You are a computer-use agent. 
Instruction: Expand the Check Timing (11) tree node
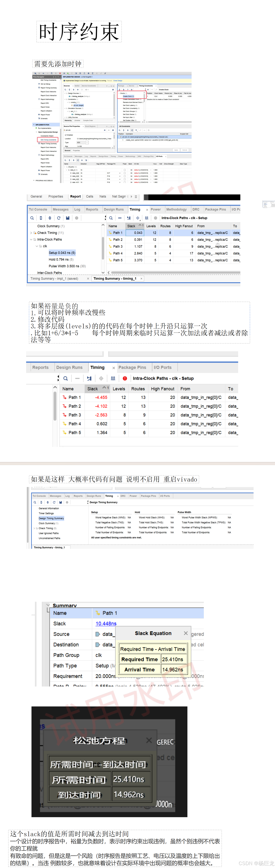pyautogui.click(x=31, y=233)
